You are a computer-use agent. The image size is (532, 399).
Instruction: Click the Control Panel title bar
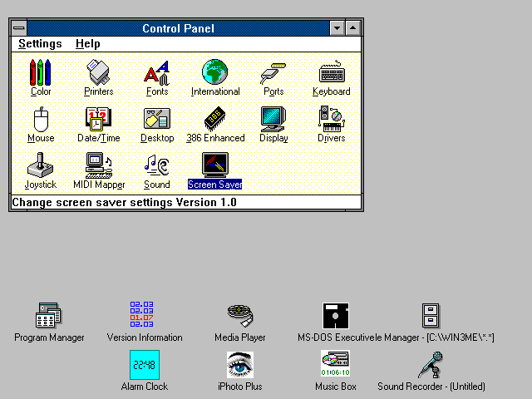[x=178, y=28]
